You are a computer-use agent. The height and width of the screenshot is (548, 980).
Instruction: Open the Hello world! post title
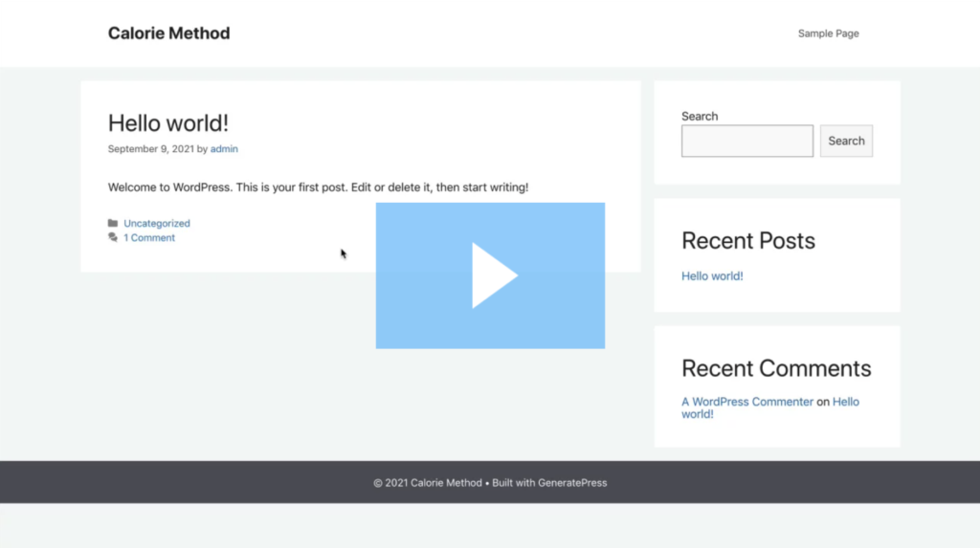click(x=168, y=123)
